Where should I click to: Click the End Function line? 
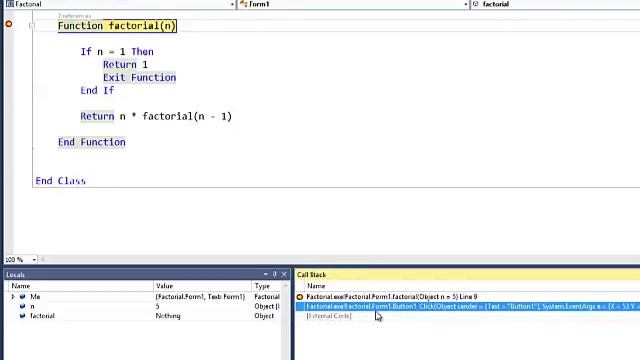[x=91, y=142]
